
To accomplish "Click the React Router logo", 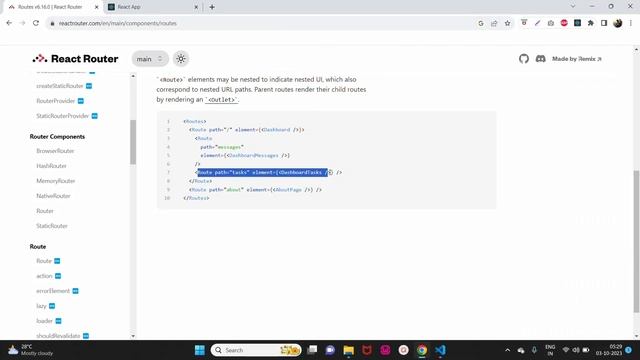I will (x=76, y=59).
